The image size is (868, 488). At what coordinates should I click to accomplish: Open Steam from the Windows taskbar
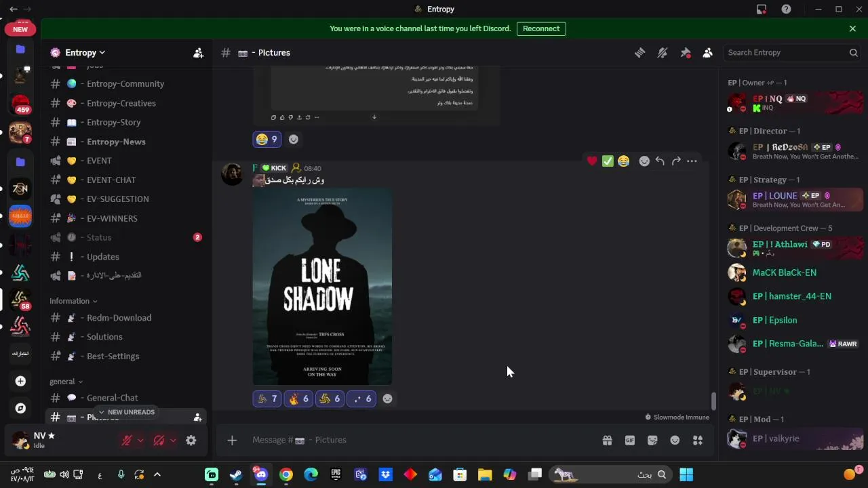pos(236,474)
